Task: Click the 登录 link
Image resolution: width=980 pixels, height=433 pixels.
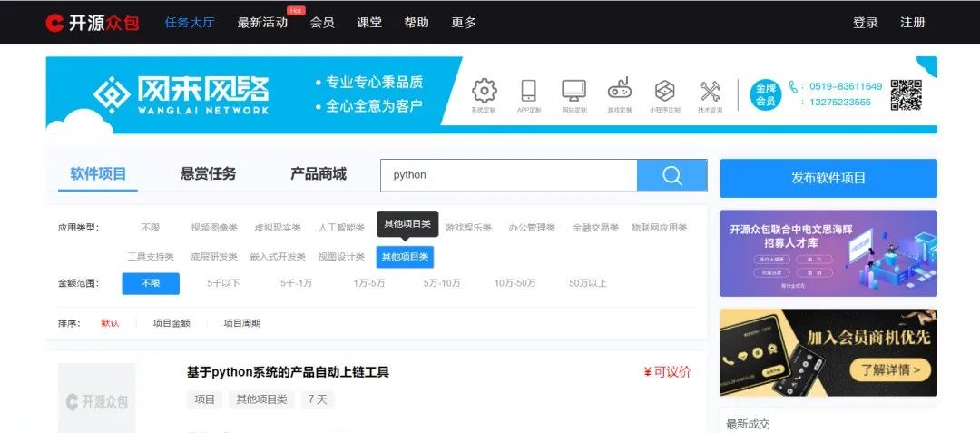Action: (866, 23)
